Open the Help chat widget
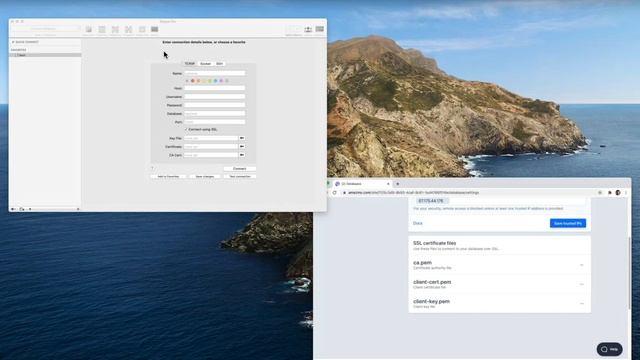 pos(609,349)
